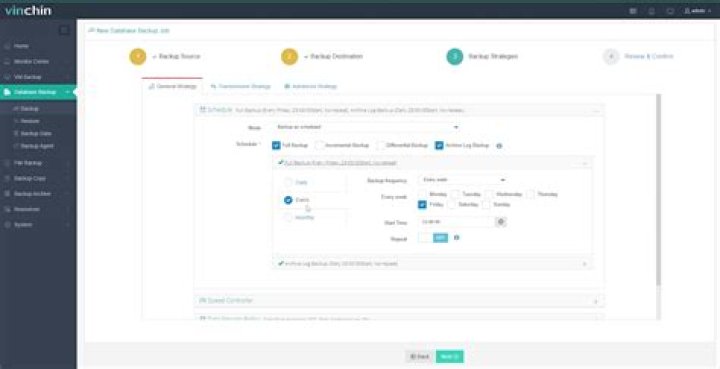The image size is (720, 369).
Task: Open the admin user menu
Action: pos(698,11)
